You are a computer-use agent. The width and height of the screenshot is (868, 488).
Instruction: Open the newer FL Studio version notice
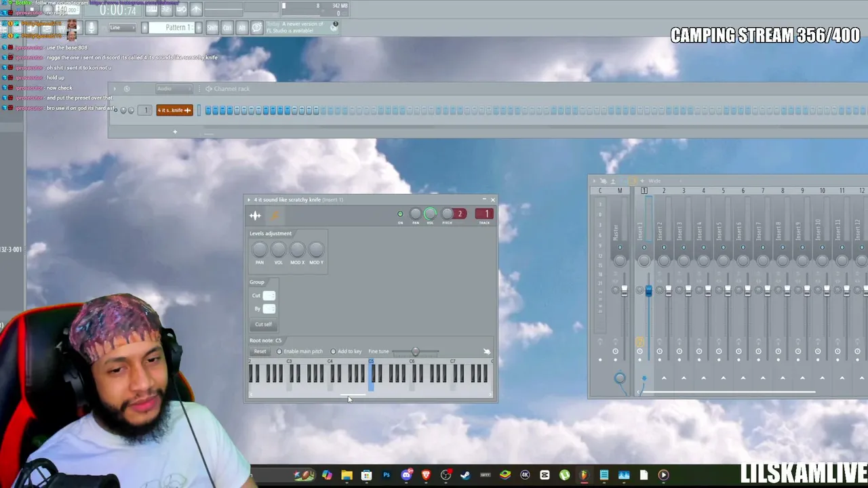302,28
